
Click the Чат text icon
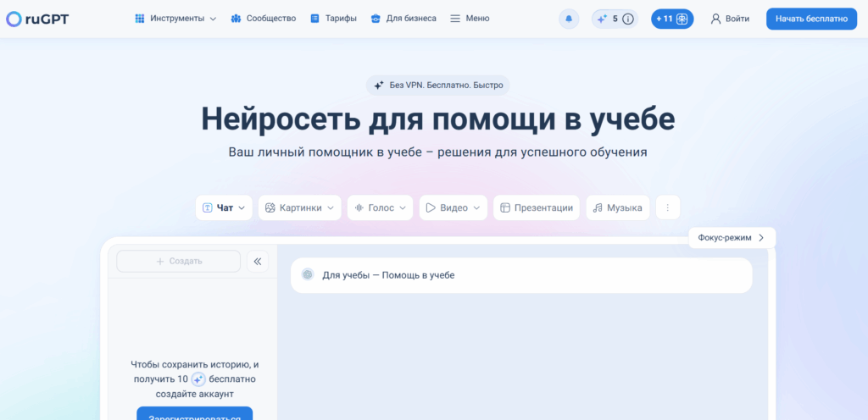point(208,207)
